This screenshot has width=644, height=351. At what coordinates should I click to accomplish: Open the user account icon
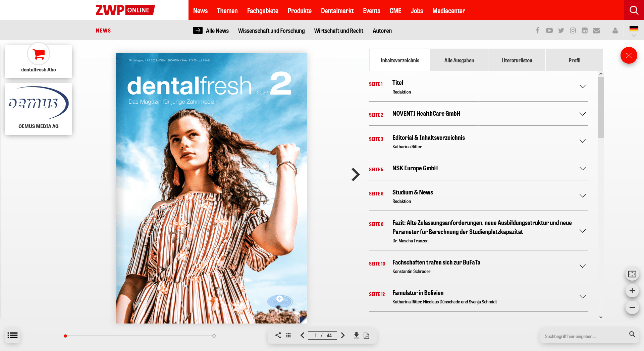click(x=615, y=31)
